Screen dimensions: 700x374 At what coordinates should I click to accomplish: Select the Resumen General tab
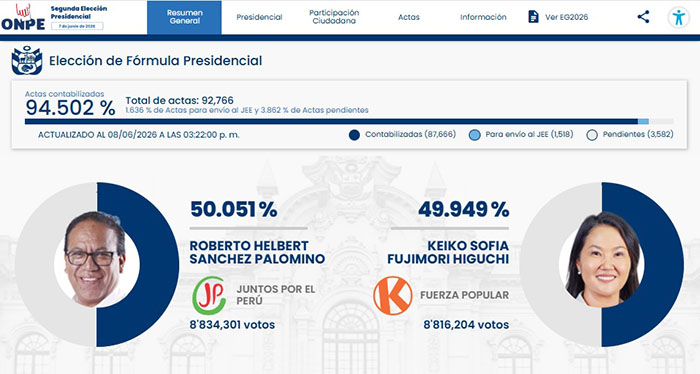184,17
